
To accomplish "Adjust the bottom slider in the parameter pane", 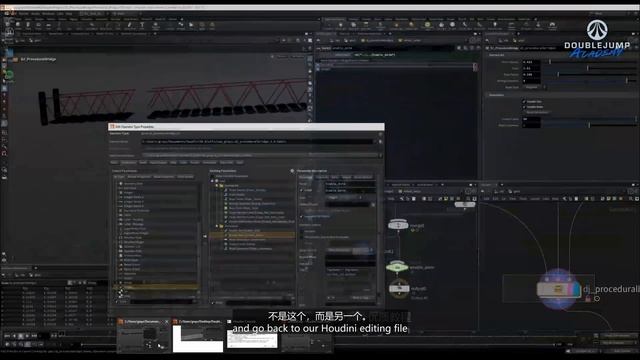I will click(589, 125).
